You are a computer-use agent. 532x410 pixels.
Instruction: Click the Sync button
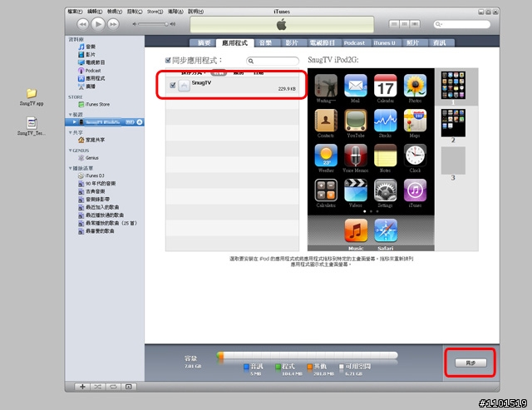(x=470, y=363)
